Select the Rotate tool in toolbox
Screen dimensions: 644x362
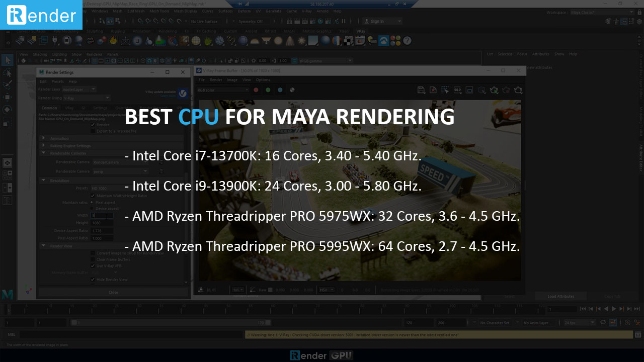[7, 109]
